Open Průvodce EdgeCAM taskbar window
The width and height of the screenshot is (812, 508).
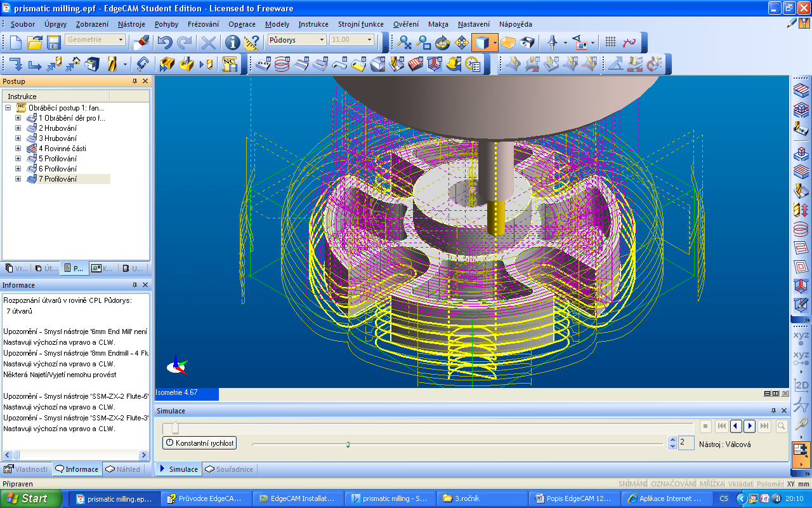(x=206, y=498)
